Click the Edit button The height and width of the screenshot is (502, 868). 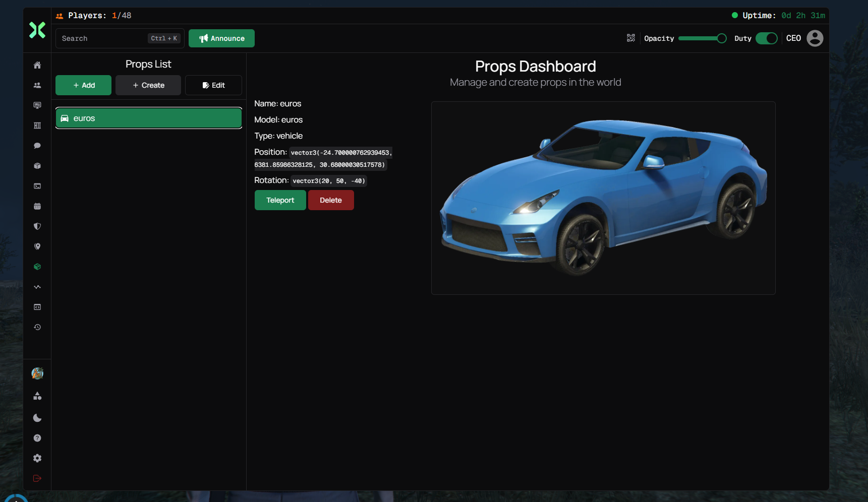point(213,85)
